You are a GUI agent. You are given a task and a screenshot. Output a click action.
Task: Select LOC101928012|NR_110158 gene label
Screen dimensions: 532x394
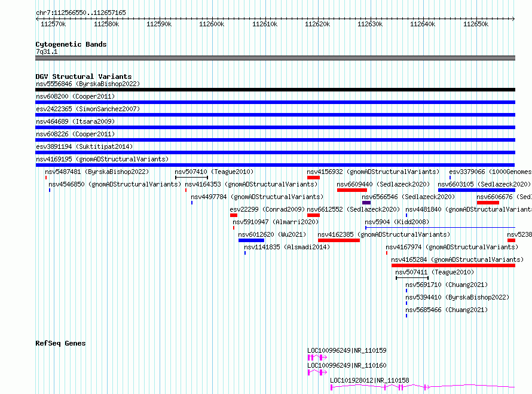coord(370,380)
